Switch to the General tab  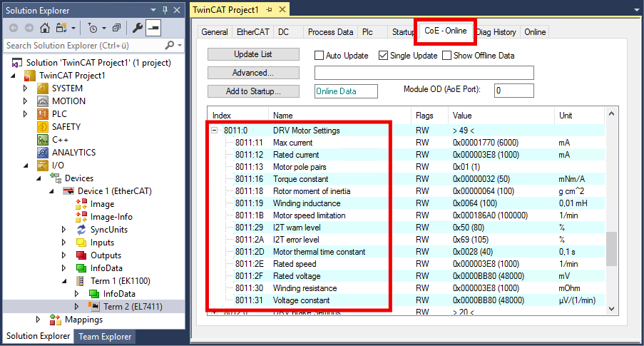(x=215, y=32)
